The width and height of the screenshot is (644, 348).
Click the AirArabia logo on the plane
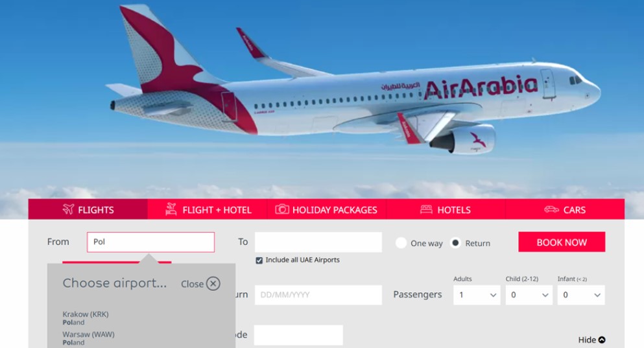481,87
